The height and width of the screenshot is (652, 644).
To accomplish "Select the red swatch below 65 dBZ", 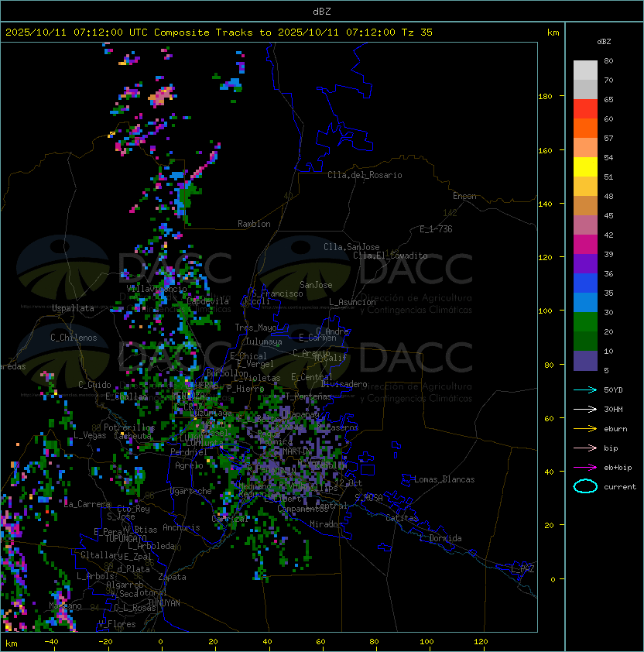I will click(585, 109).
